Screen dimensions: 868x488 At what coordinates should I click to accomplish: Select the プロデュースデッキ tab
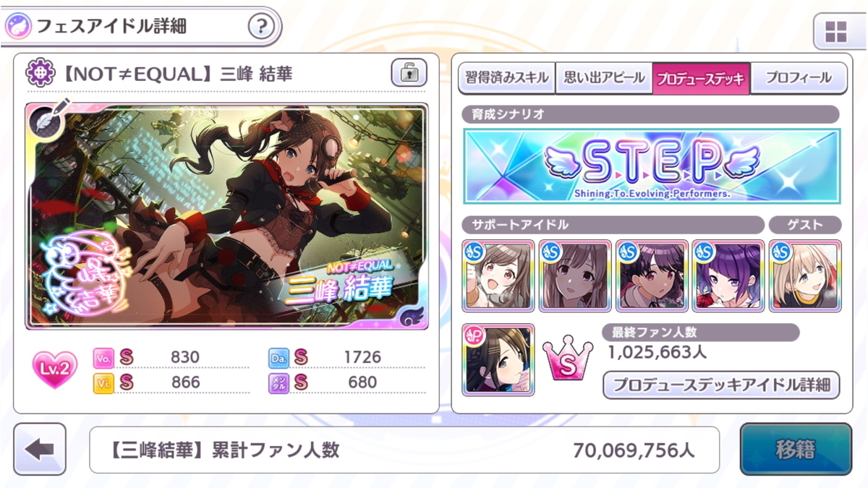pyautogui.click(x=701, y=78)
